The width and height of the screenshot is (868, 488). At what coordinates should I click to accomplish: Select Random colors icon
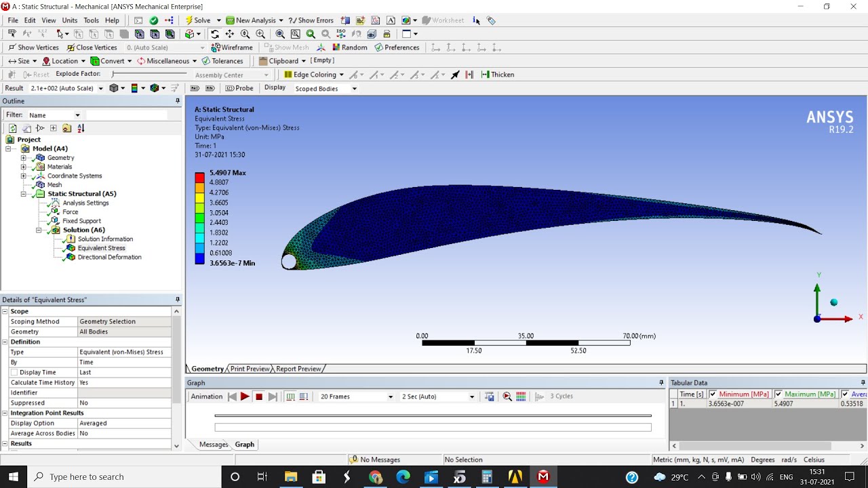pos(350,47)
